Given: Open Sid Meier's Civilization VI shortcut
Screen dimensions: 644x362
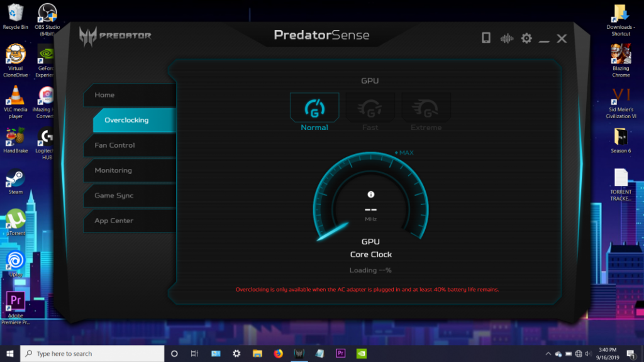Looking at the screenshot, I should pyautogui.click(x=621, y=101).
